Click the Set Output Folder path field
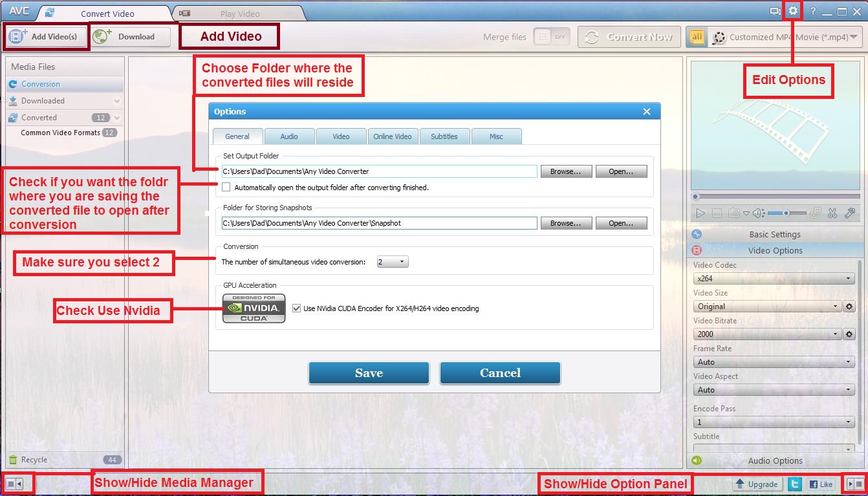This screenshot has height=496, width=868. (379, 171)
